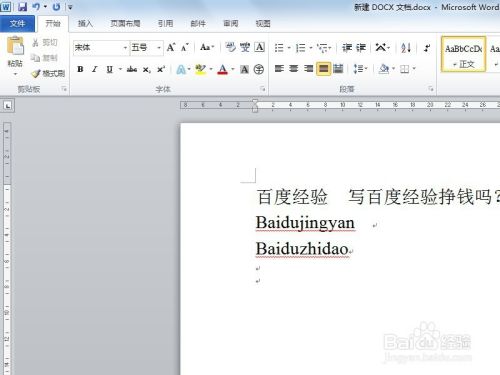The height and width of the screenshot is (375, 500).
Task: Align text right
Action: [308, 69]
